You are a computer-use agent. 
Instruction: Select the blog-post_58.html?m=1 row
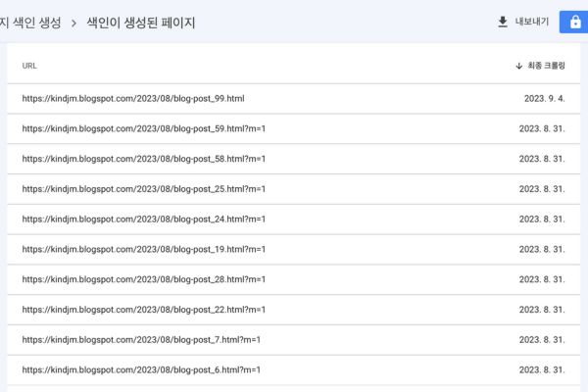pyautogui.click(x=143, y=159)
